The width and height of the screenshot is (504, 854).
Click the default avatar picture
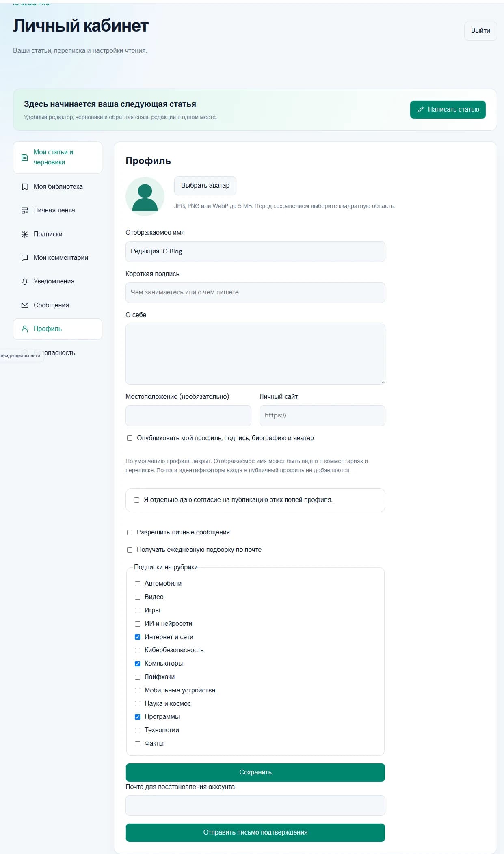(145, 197)
